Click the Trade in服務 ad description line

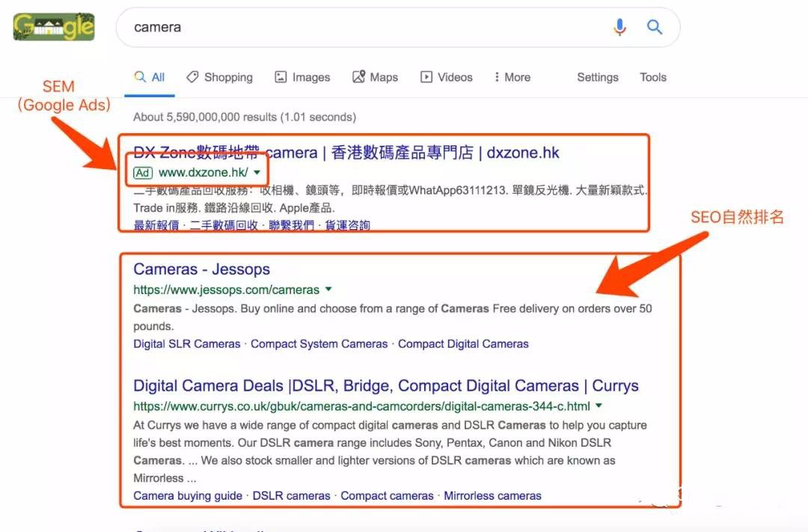click(234, 208)
